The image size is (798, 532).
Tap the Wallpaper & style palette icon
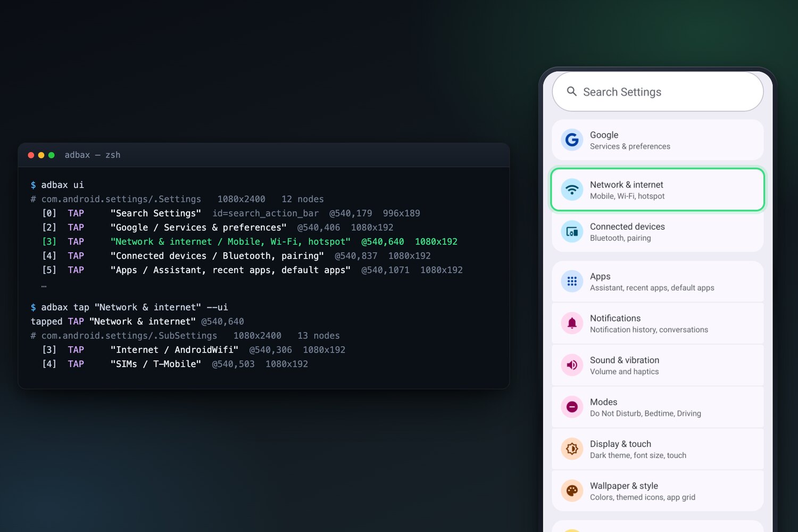tap(572, 491)
